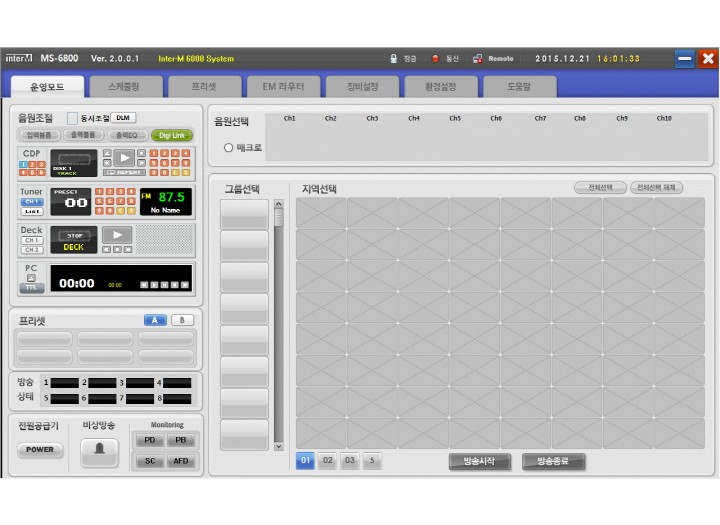This screenshot has width=720, height=525.
Task: Click the Remote connection icon
Action: click(x=478, y=58)
